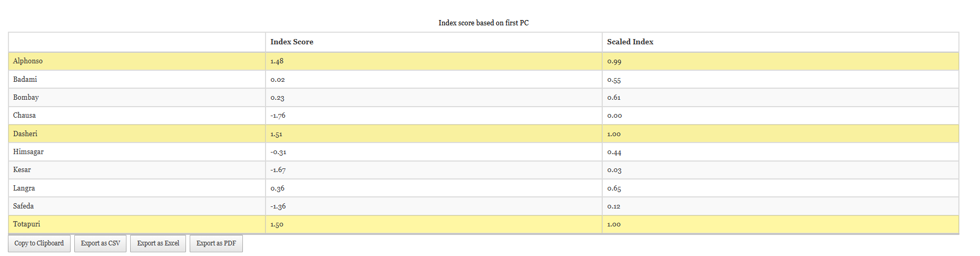Viewport: 980px width, 256px height.
Task: Select the highlighted Totapuri row label
Action: 26,224
